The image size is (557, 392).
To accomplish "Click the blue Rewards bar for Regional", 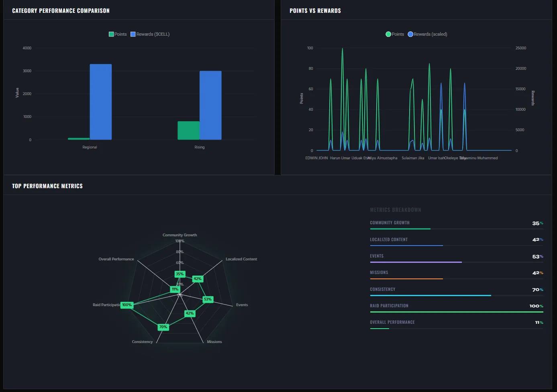I will tap(101, 102).
